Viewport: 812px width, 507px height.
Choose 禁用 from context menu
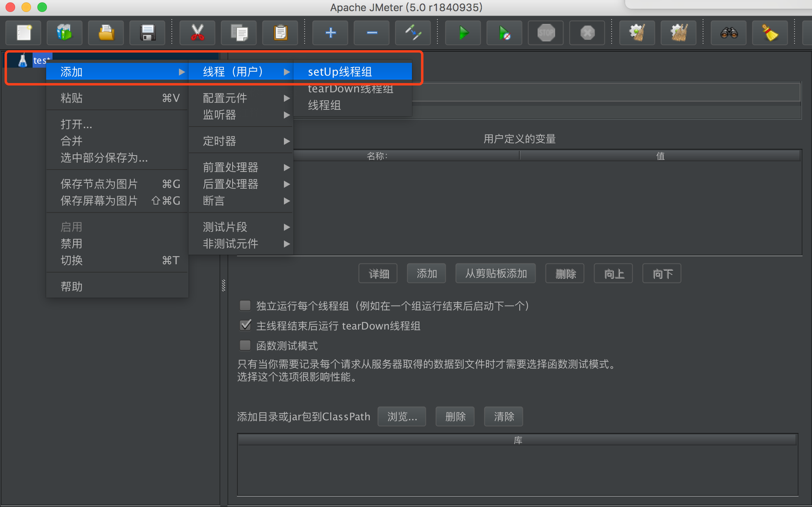point(117,244)
